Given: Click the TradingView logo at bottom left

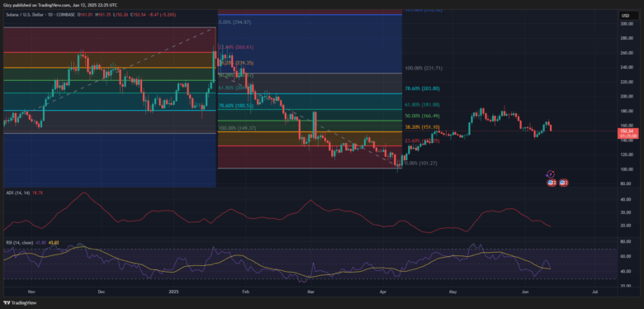Looking at the screenshot, I should 19,303.
